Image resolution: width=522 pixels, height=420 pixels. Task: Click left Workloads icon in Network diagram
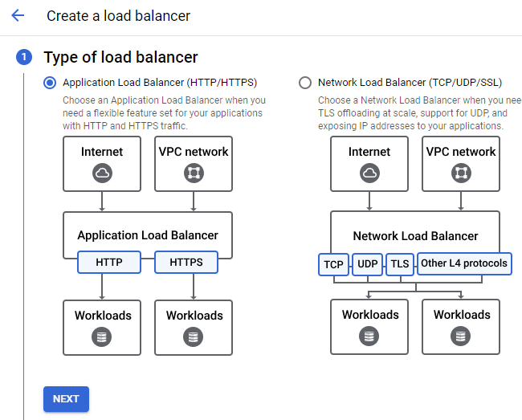tap(369, 336)
